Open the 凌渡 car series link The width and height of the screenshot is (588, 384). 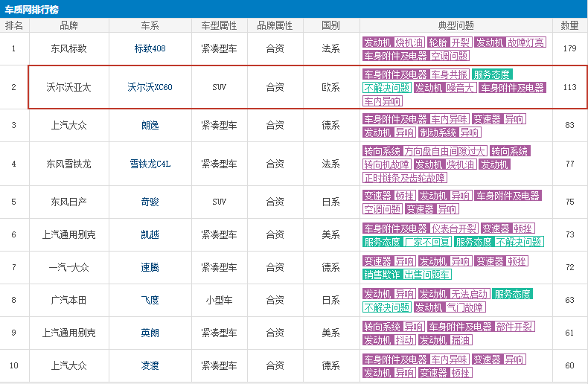click(150, 365)
